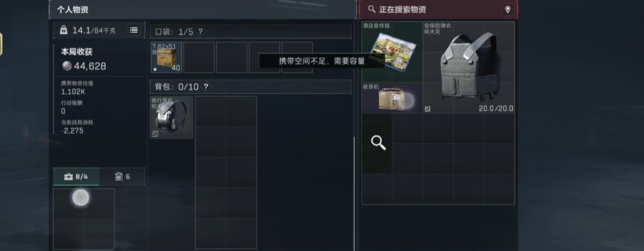The image size is (644, 251).
Task: Select the travel backpack item
Action: tap(171, 117)
